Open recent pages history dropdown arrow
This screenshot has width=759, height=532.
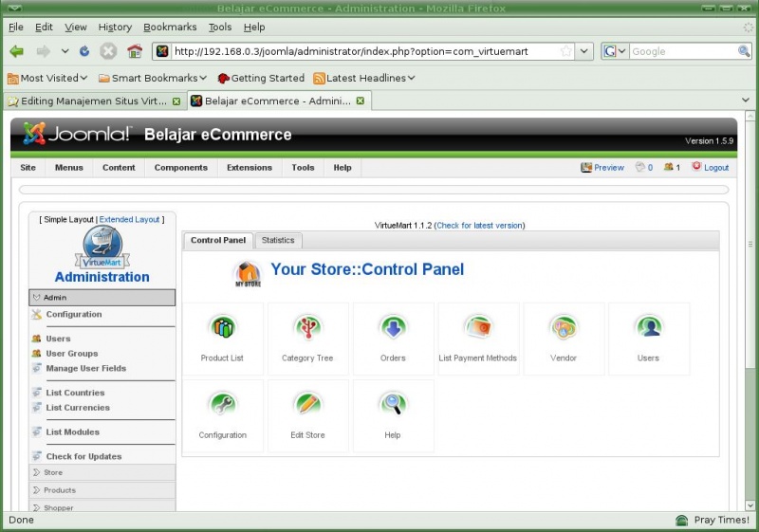pos(65,51)
